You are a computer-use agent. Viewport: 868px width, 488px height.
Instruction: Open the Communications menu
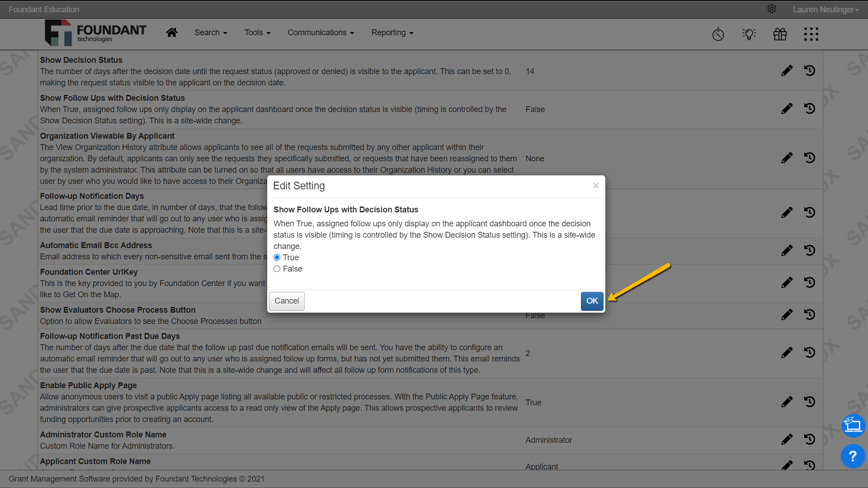point(321,33)
